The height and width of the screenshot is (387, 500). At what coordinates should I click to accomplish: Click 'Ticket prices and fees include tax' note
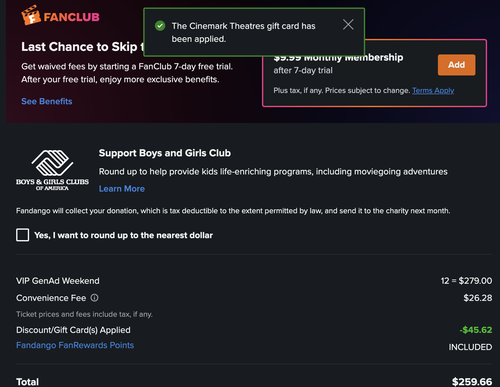[x=84, y=314]
